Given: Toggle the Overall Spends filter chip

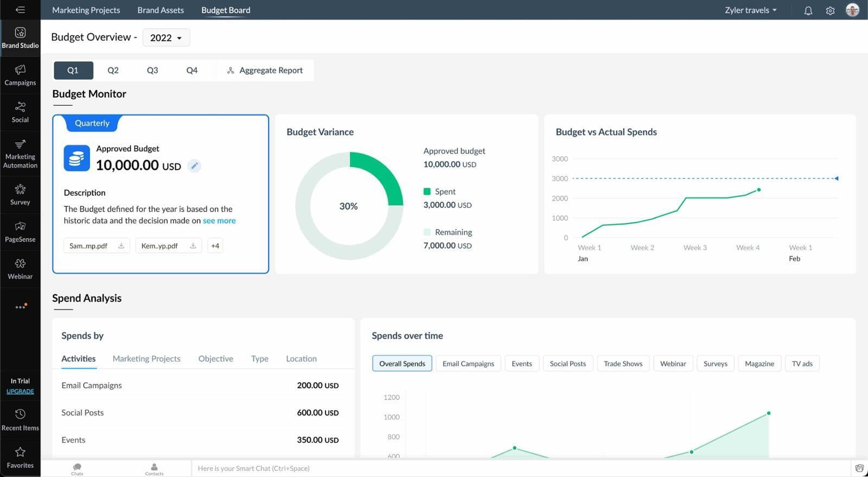Looking at the screenshot, I should click(402, 364).
